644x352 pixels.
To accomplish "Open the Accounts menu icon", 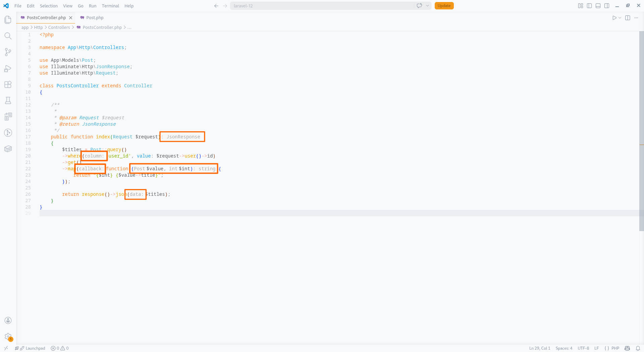I will click(x=8, y=320).
